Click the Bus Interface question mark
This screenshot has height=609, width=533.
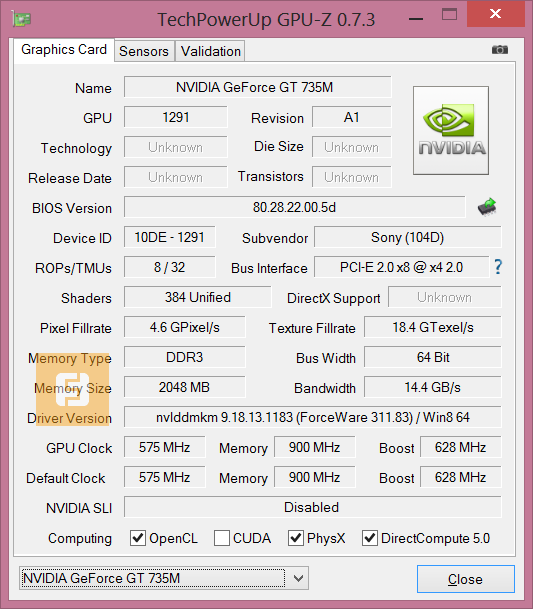498,267
